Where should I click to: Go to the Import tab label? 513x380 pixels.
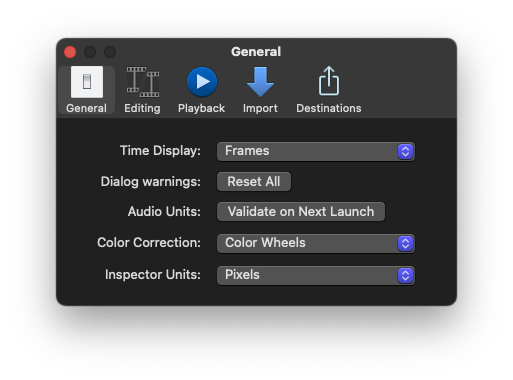pyautogui.click(x=260, y=108)
